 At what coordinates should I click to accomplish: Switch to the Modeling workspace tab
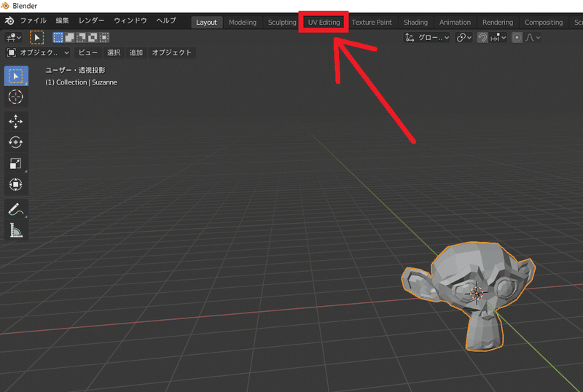(243, 23)
